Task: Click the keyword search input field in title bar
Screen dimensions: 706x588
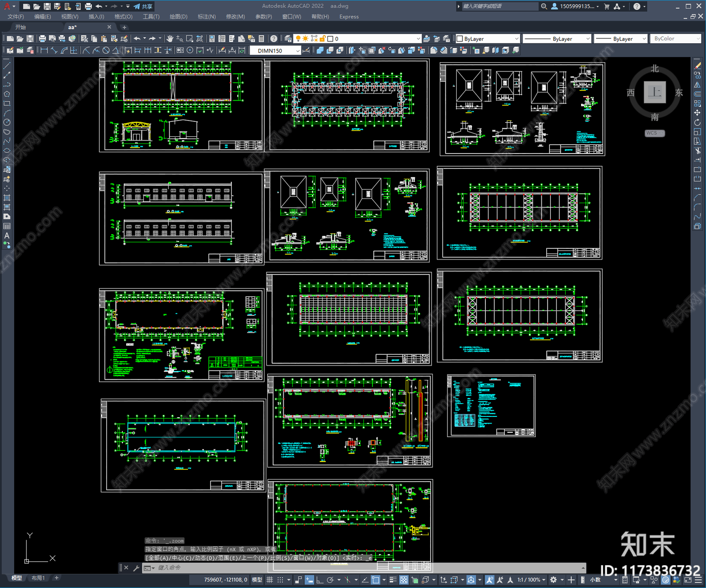Action: click(x=500, y=6)
